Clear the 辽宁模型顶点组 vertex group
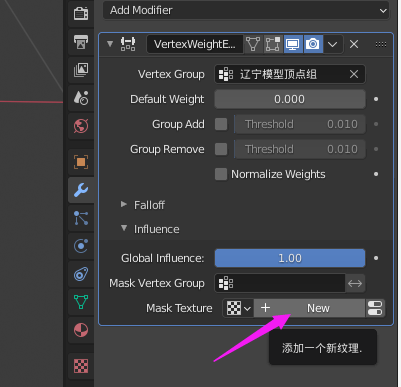Screen dimensions: 401x387 (354, 74)
